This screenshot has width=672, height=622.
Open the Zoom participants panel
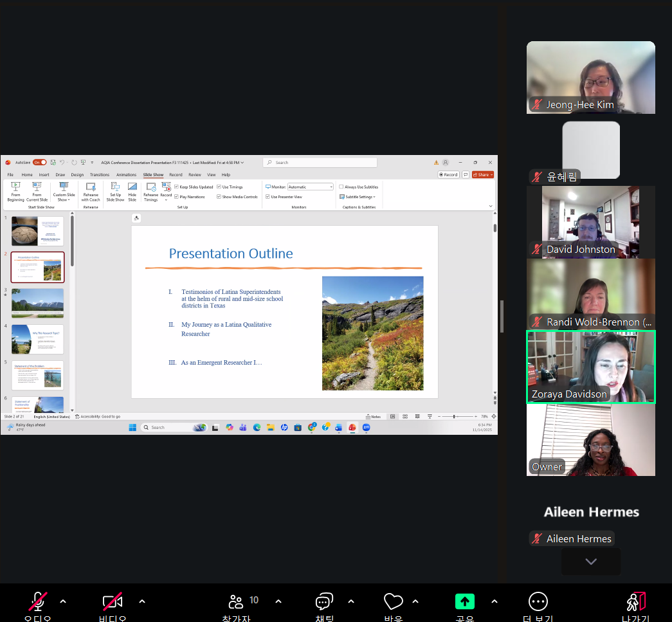pos(236,601)
